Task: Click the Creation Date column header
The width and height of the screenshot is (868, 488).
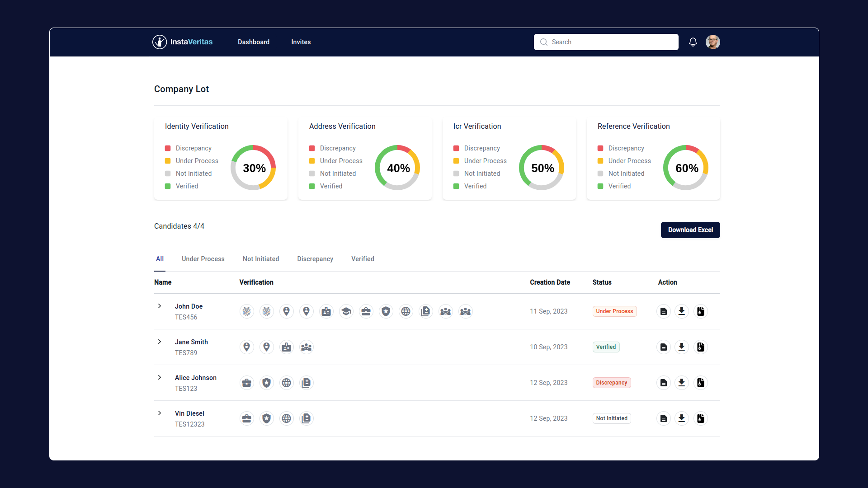Action: 550,282
